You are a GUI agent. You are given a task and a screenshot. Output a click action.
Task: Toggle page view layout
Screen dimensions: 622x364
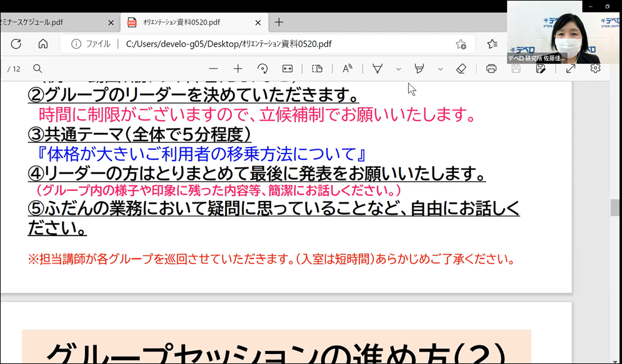point(317,69)
